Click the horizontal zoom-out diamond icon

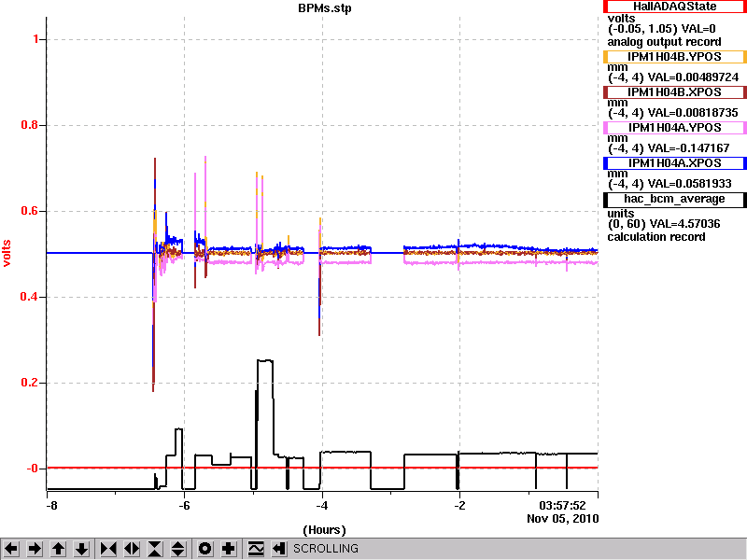132,549
